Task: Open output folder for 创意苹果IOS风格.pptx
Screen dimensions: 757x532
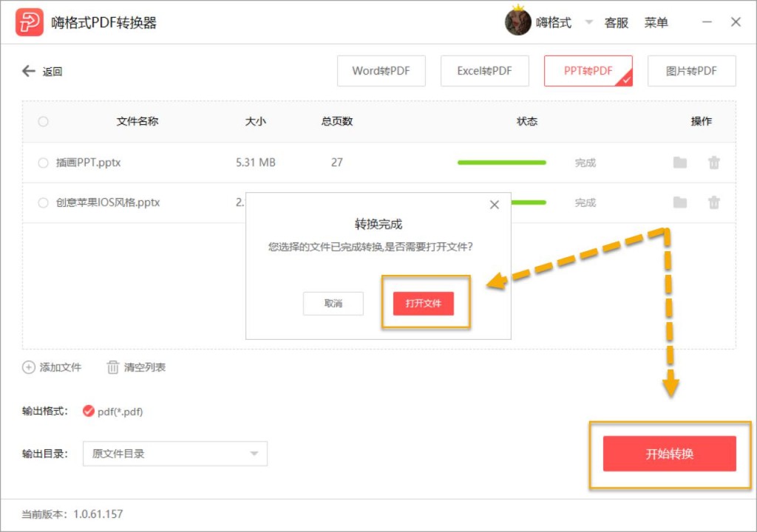Action: tap(680, 202)
